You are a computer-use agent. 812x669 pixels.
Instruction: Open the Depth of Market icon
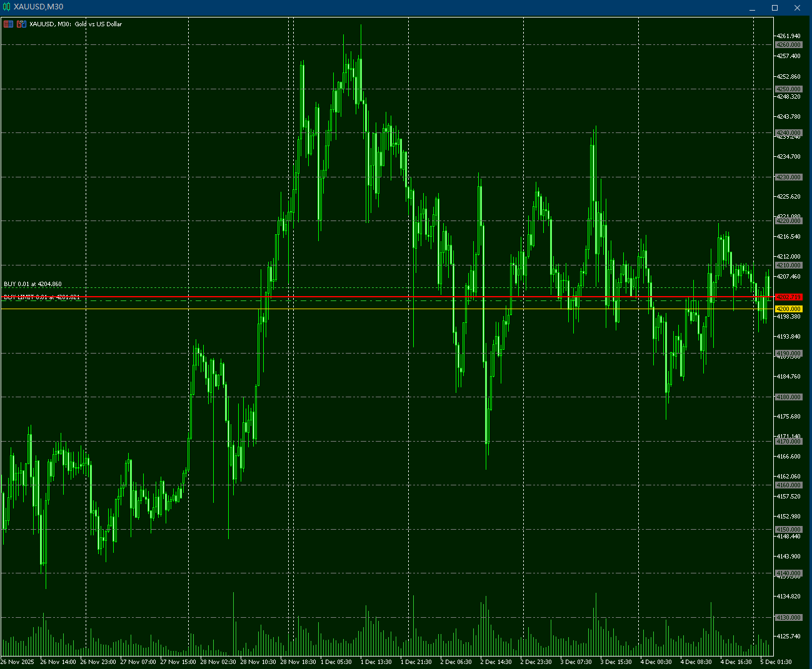click(22, 24)
